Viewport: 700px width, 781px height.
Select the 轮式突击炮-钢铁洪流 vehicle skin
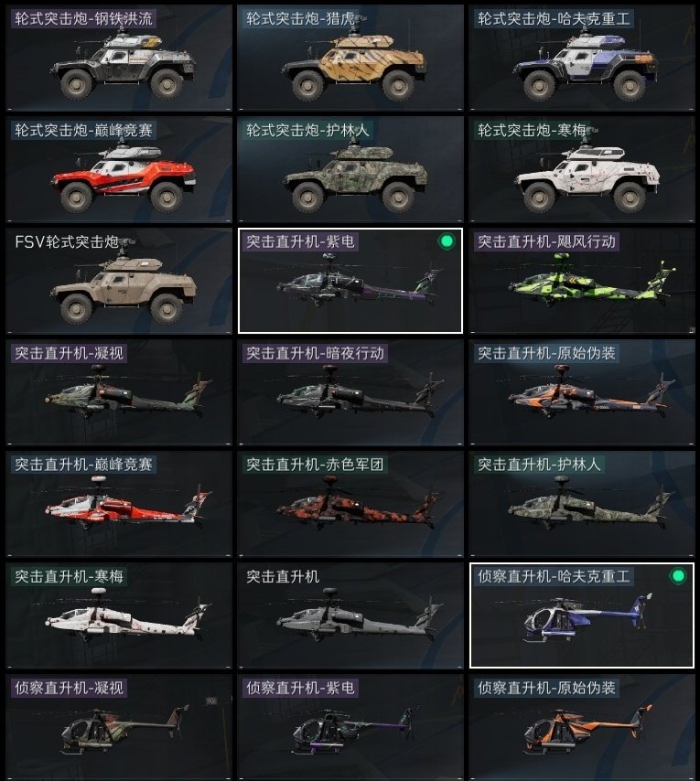(119, 58)
